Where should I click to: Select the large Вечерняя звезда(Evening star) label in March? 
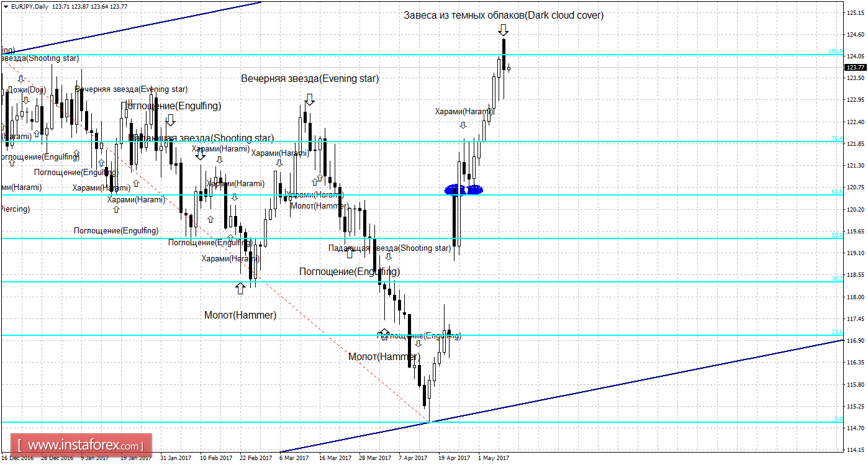pos(310,79)
